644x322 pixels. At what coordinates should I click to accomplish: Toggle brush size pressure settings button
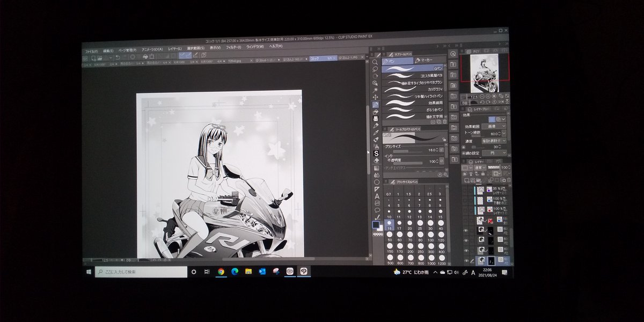pyautogui.click(x=441, y=150)
